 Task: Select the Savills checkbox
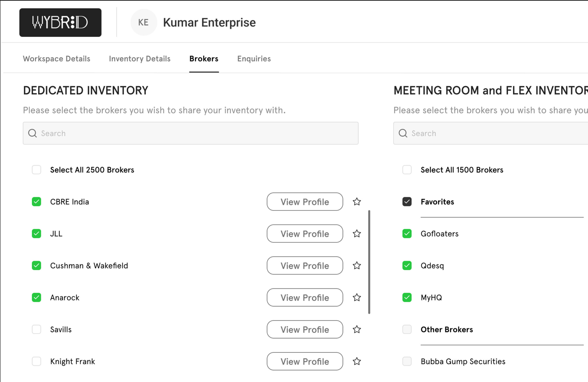37,329
